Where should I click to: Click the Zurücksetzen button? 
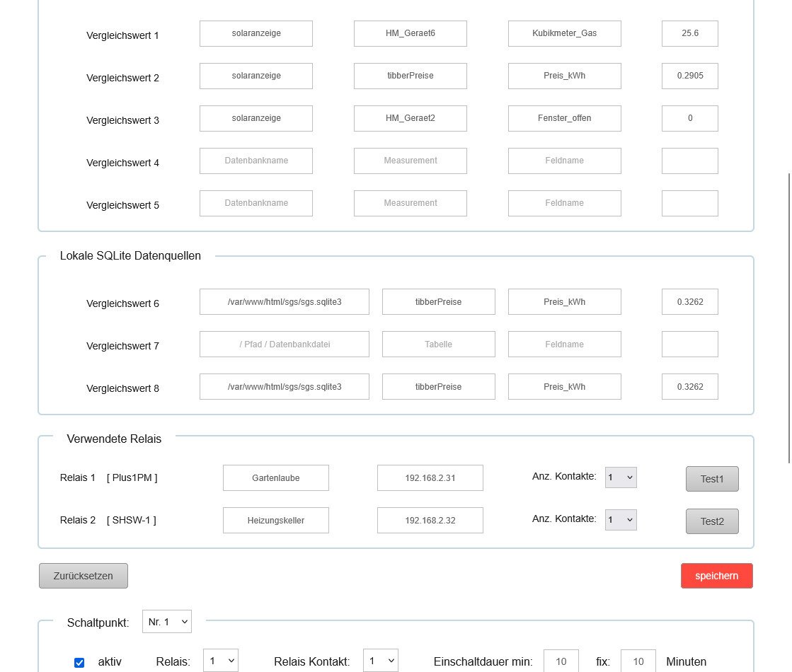(84, 576)
